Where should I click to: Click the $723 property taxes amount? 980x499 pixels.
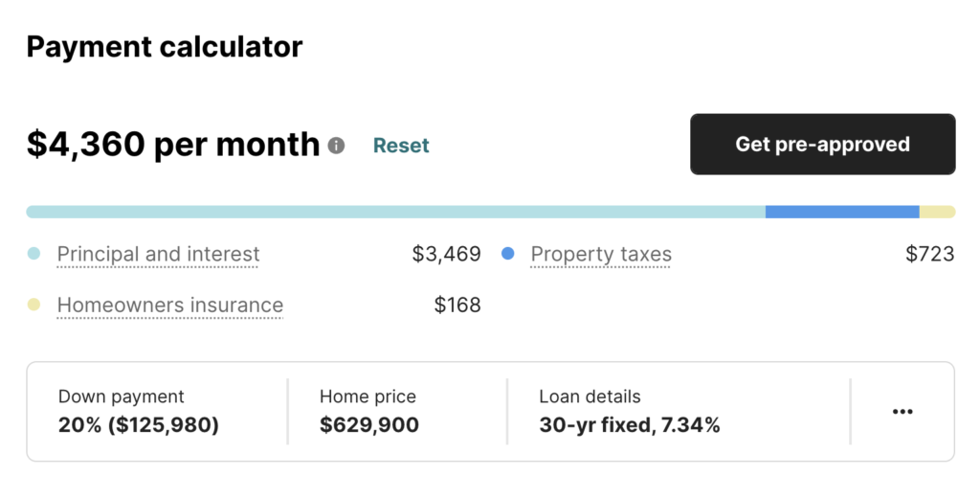[930, 254]
